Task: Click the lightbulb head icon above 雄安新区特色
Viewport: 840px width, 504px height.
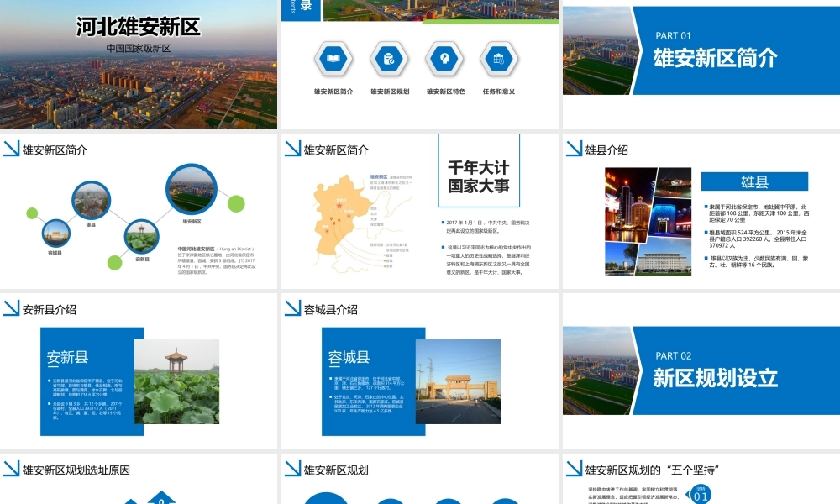Action: pos(444,59)
